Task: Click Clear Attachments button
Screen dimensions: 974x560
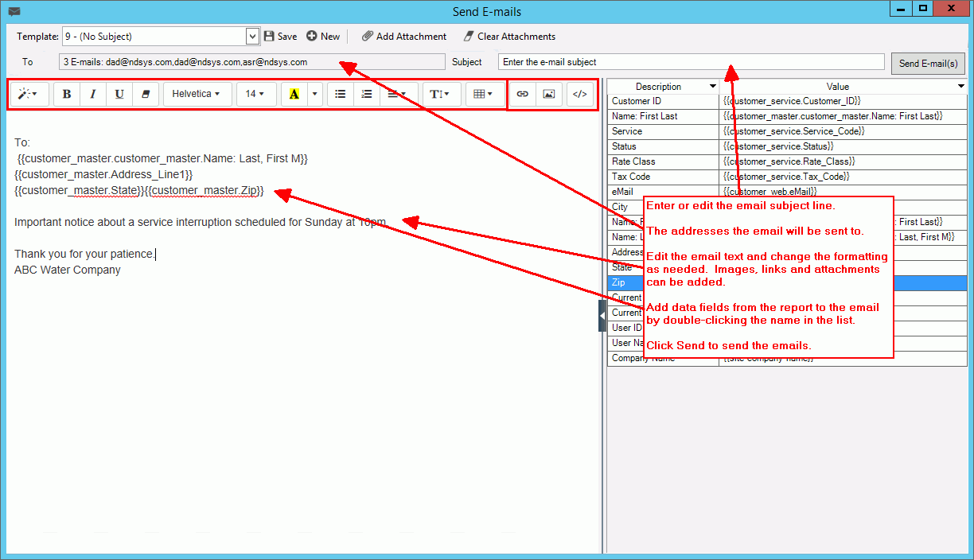Action: coord(509,37)
